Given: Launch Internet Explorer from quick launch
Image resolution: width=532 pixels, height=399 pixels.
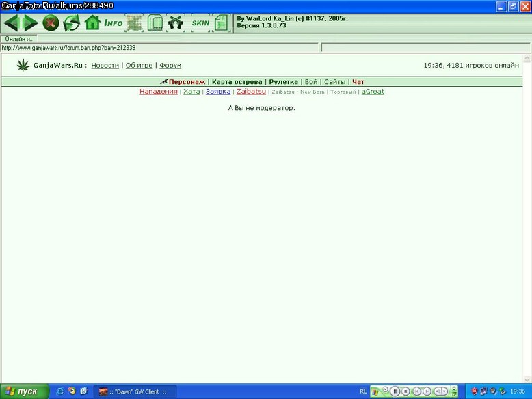Looking at the screenshot, I should click(x=59, y=391).
